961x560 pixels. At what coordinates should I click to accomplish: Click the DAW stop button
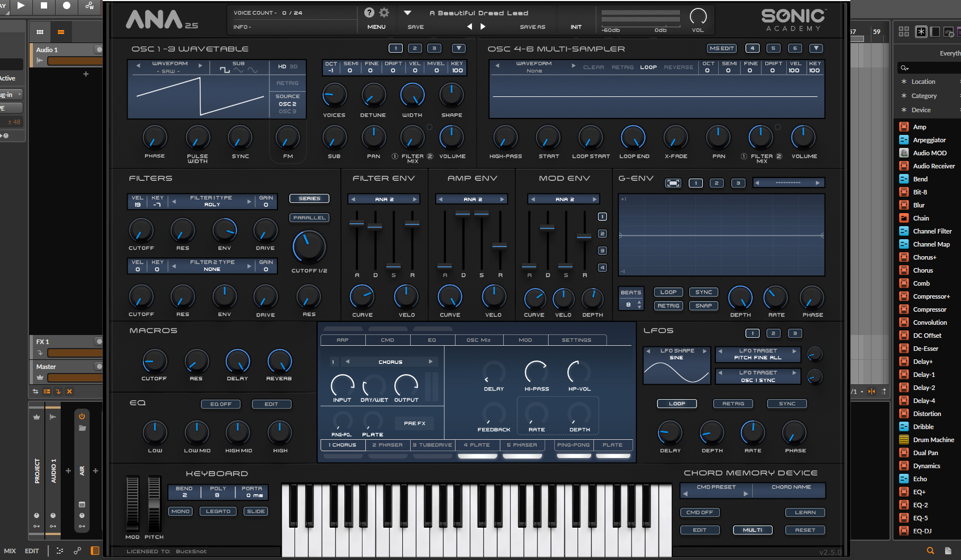click(44, 5)
